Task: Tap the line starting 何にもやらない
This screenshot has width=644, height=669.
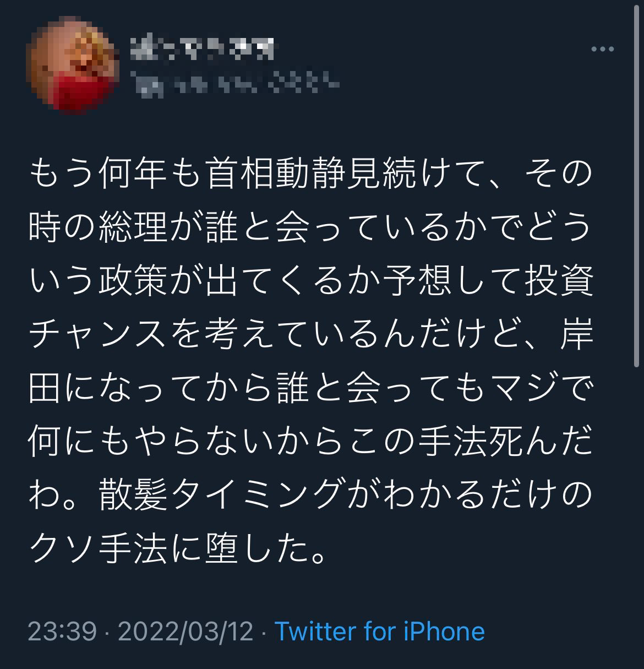Action: pyautogui.click(x=310, y=442)
